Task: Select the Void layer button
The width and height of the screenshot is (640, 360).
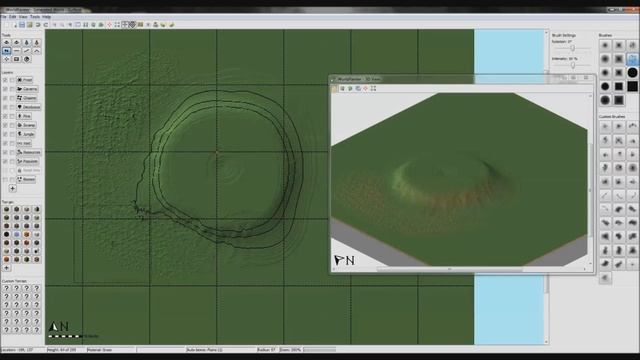Action: point(24,143)
